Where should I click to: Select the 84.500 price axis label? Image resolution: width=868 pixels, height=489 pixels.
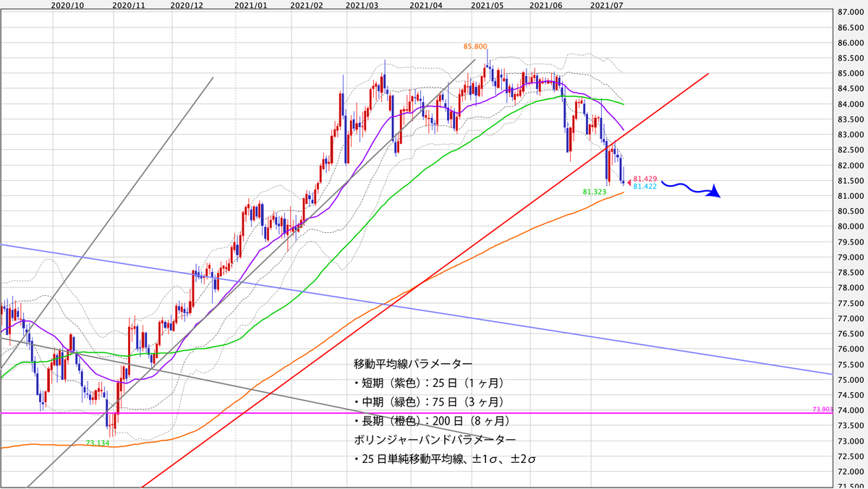tap(852, 89)
